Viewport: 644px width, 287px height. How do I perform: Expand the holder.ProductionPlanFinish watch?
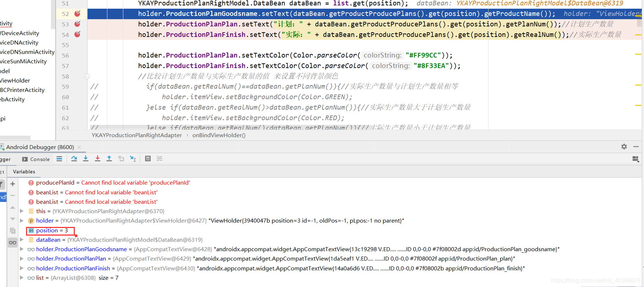point(22,268)
